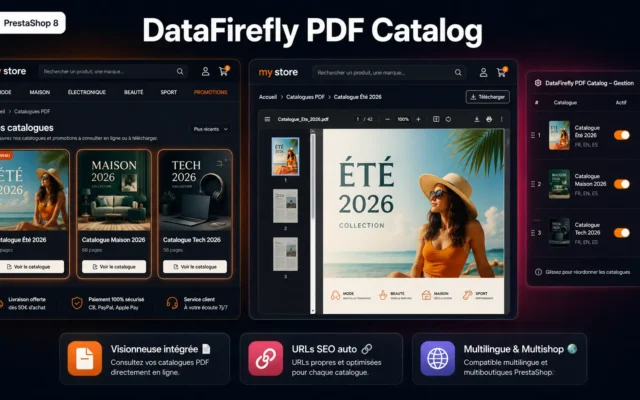Select the ÉLECTRONIQUE navigation menu item

pos(87,92)
